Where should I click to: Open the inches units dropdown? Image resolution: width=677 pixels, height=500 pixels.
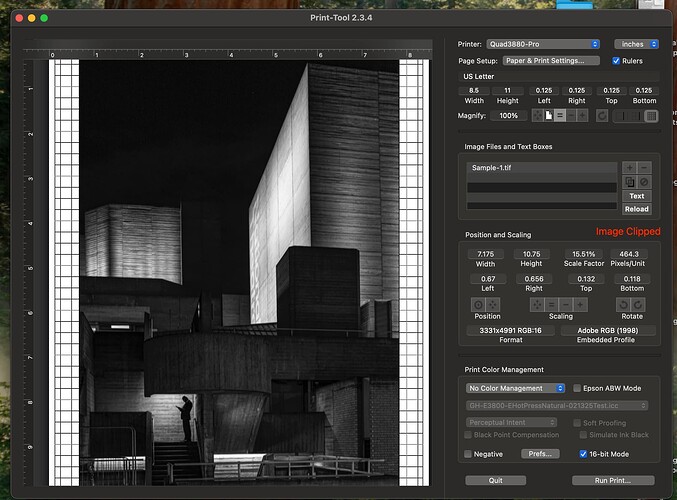[x=637, y=44]
